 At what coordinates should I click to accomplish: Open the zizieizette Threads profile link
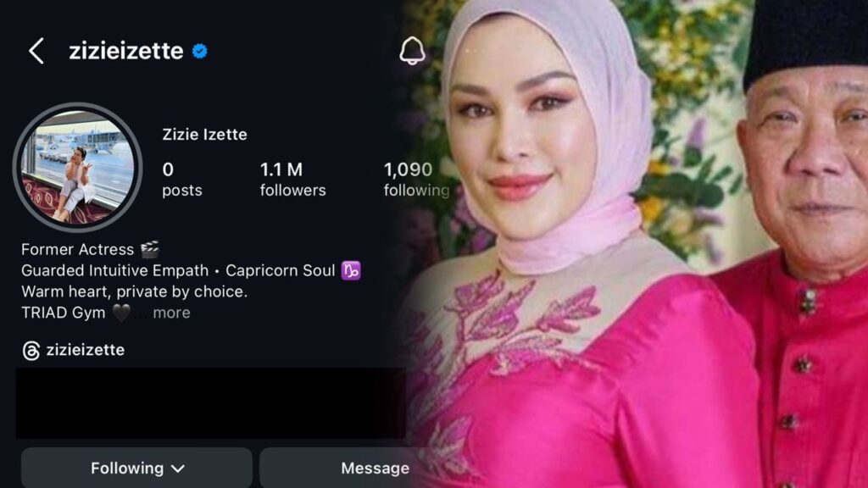[86, 350]
